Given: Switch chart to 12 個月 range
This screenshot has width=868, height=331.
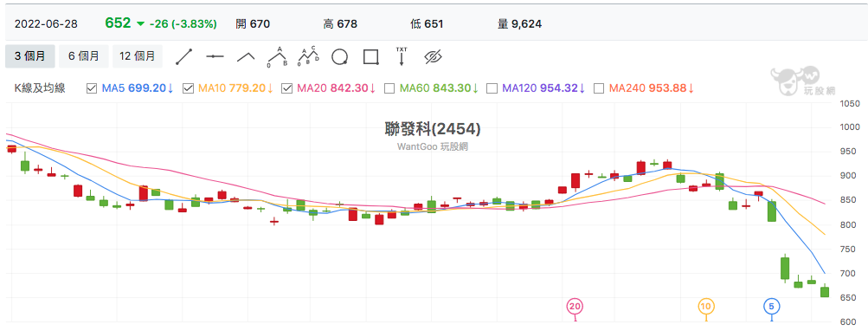Looking at the screenshot, I should [138, 56].
